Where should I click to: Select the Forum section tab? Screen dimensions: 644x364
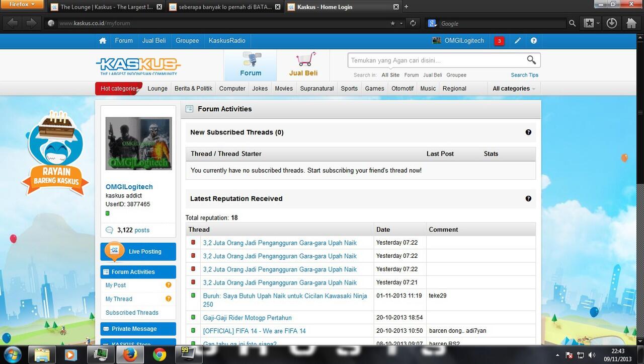[x=250, y=65]
